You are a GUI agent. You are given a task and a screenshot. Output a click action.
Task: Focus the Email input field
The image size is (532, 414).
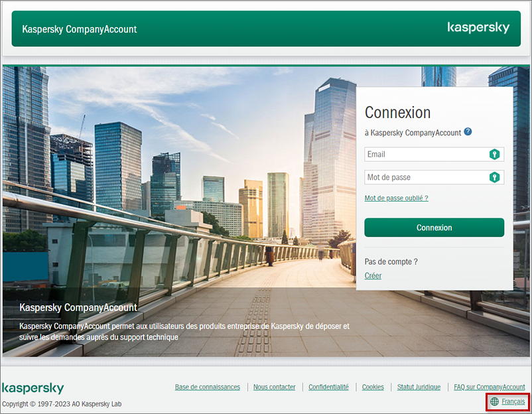[434, 155]
